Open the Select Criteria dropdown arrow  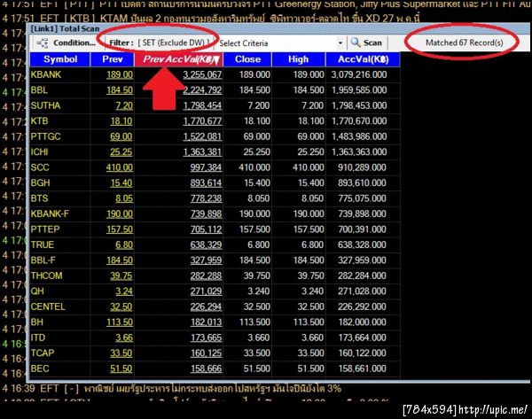(x=340, y=43)
